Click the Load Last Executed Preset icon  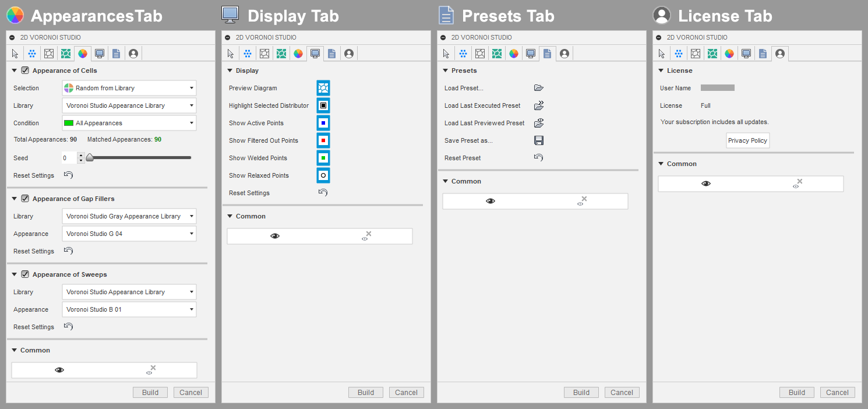point(538,105)
